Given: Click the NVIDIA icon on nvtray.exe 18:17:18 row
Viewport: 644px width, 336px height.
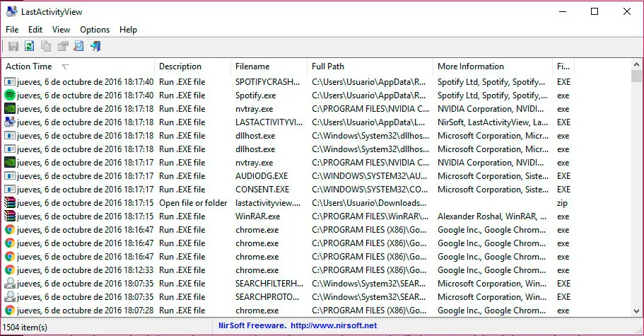Looking at the screenshot, I should 10,109.
